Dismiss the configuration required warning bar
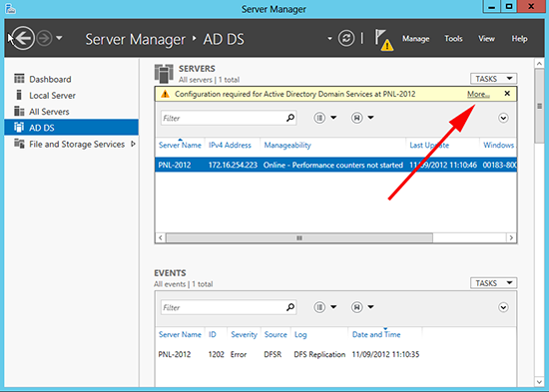The width and height of the screenshot is (549, 392). 507,94
